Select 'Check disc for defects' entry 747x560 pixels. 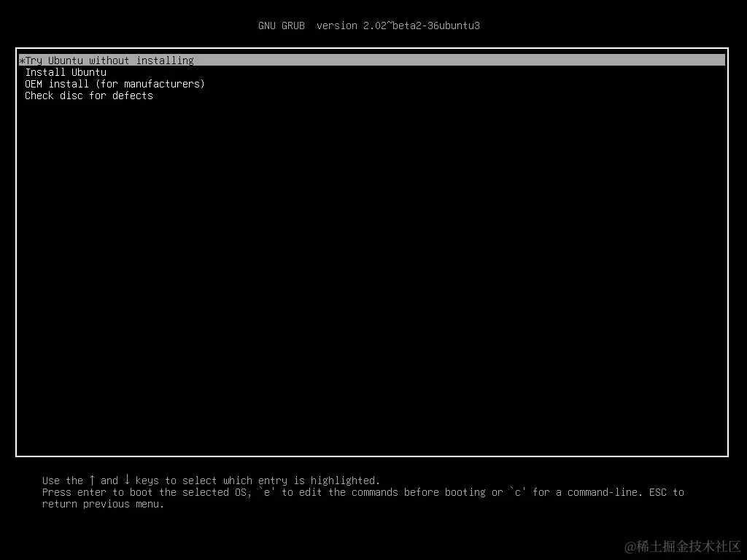[x=89, y=96]
